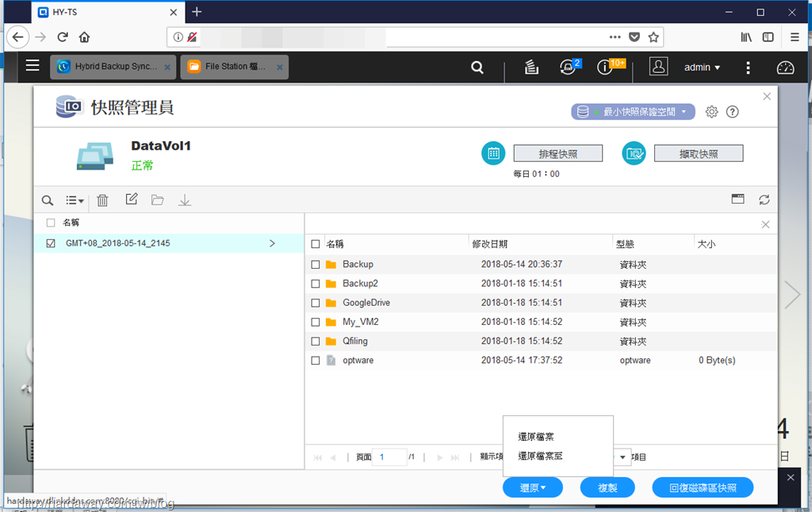
Task: Open a new Firefox tab
Action: [x=197, y=12]
